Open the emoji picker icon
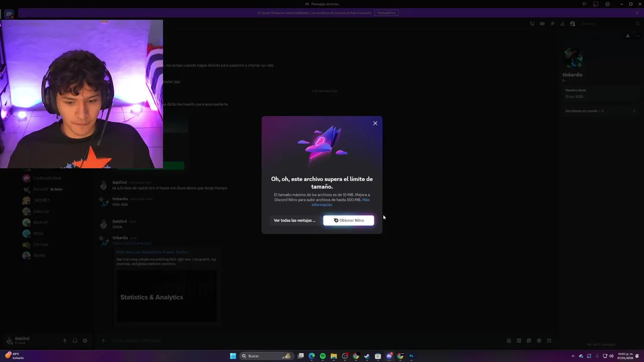Image resolution: width=644 pixels, height=362 pixels. [539, 340]
